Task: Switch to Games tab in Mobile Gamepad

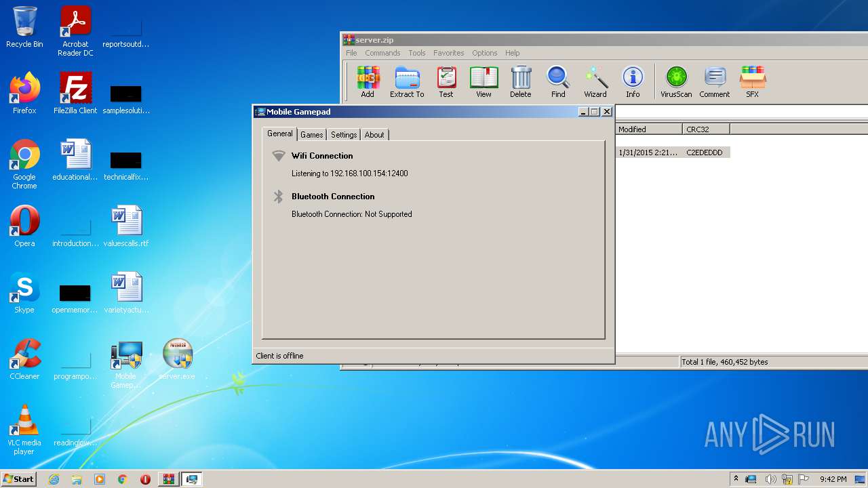Action: pos(312,135)
